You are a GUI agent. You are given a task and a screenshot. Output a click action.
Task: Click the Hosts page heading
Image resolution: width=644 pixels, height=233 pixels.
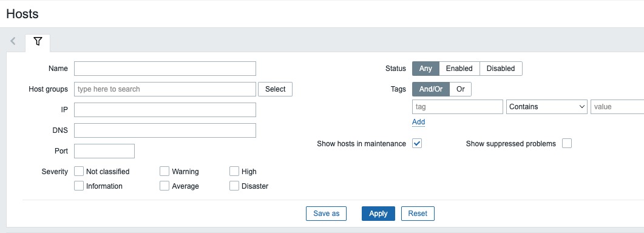22,14
